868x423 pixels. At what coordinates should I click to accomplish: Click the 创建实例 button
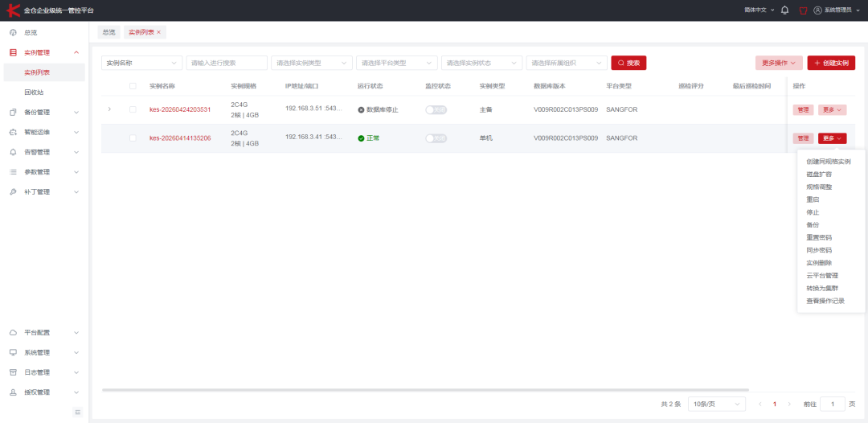click(831, 63)
